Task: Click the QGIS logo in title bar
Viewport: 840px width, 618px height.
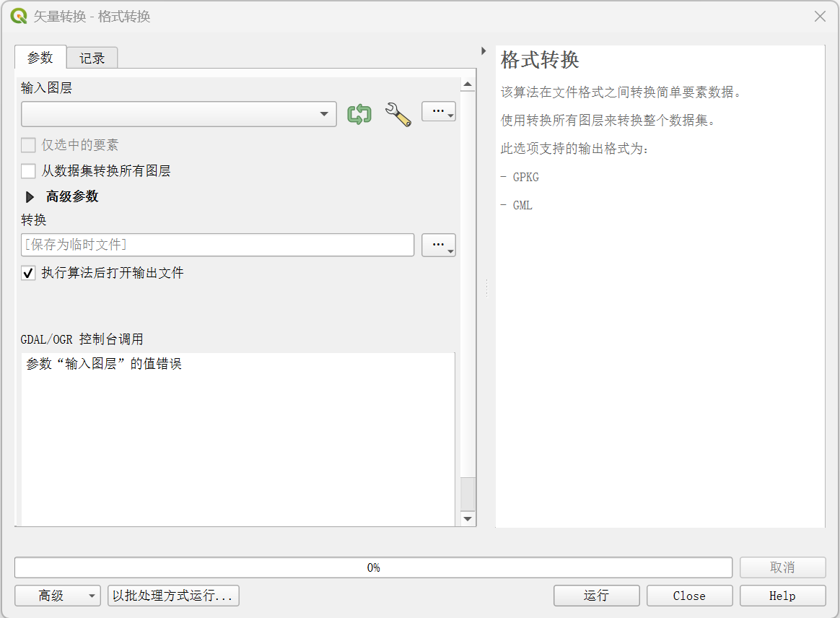Action: tap(19, 16)
